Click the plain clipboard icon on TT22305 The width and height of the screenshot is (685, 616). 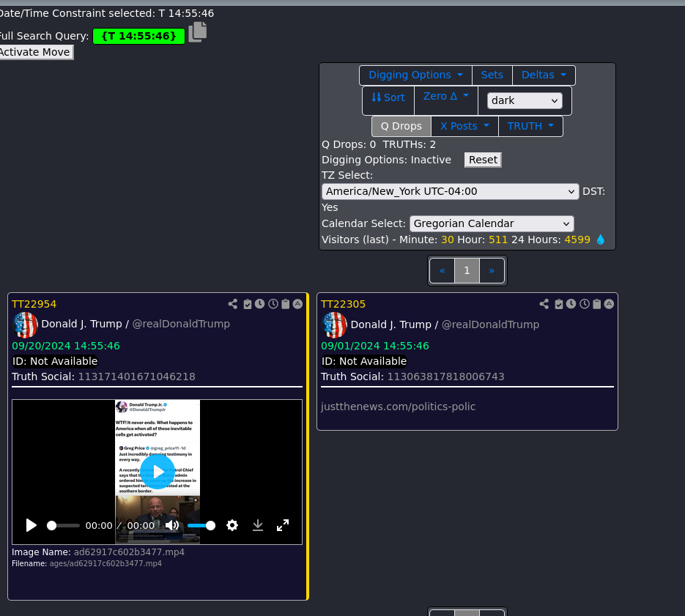[597, 304]
